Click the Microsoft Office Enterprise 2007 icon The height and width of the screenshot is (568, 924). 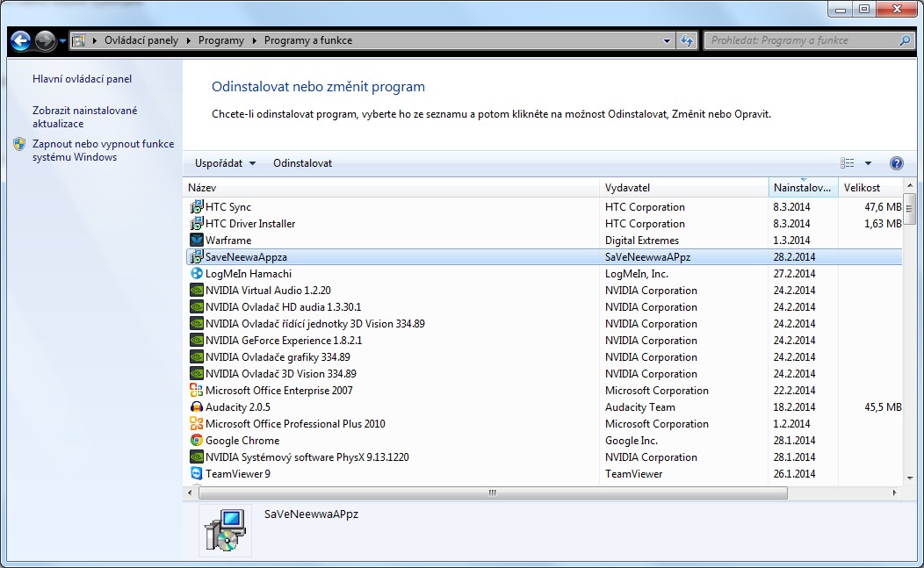(x=196, y=390)
